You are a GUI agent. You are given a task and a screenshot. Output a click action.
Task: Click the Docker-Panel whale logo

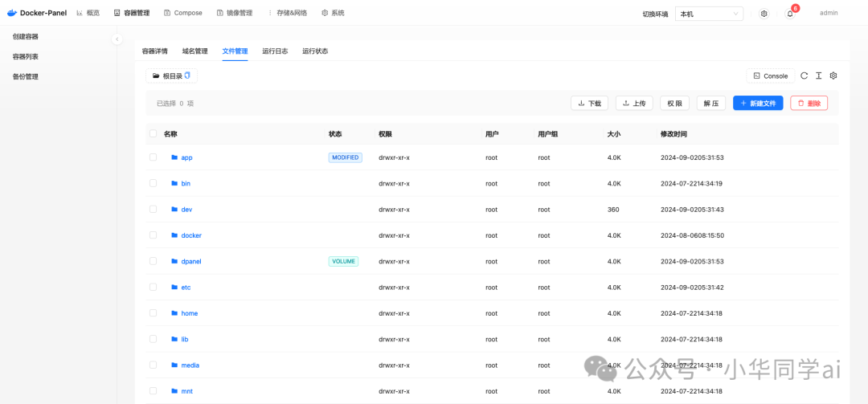pos(12,13)
